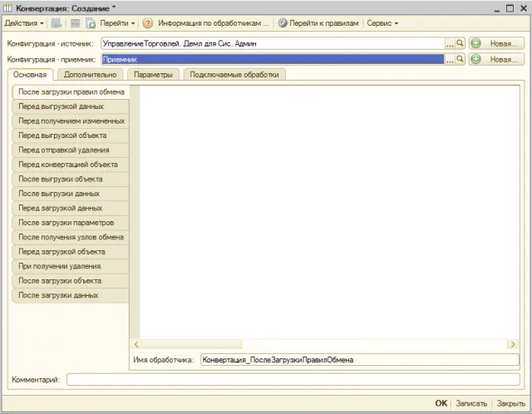Switch to the Подключаемые обработки tab

coord(234,75)
